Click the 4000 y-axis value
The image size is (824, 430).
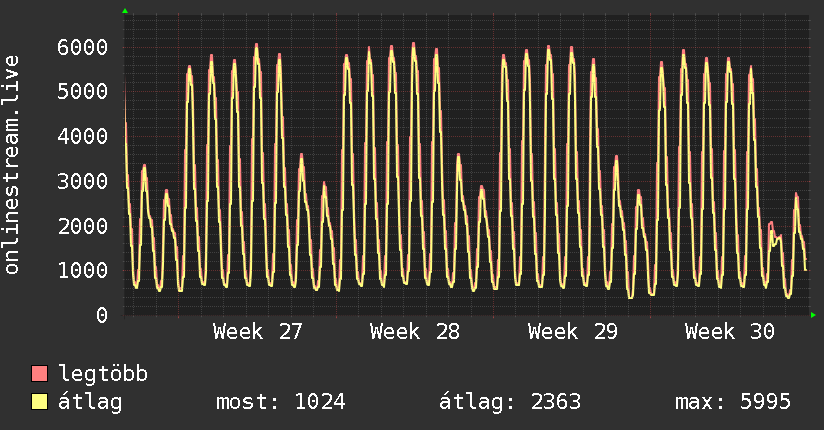click(x=83, y=137)
